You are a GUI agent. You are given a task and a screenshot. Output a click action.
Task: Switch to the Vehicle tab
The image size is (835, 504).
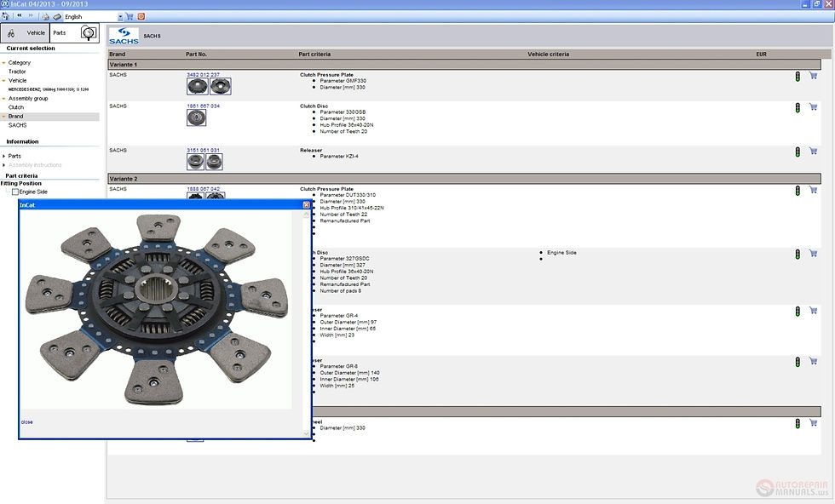25,33
